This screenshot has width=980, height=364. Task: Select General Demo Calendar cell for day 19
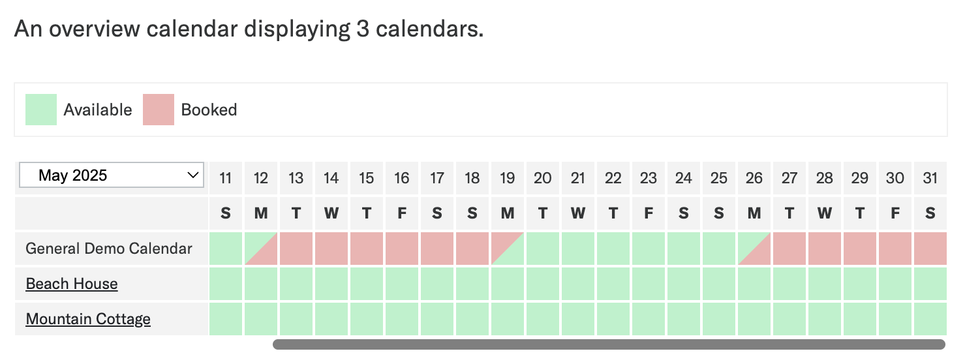tap(508, 249)
